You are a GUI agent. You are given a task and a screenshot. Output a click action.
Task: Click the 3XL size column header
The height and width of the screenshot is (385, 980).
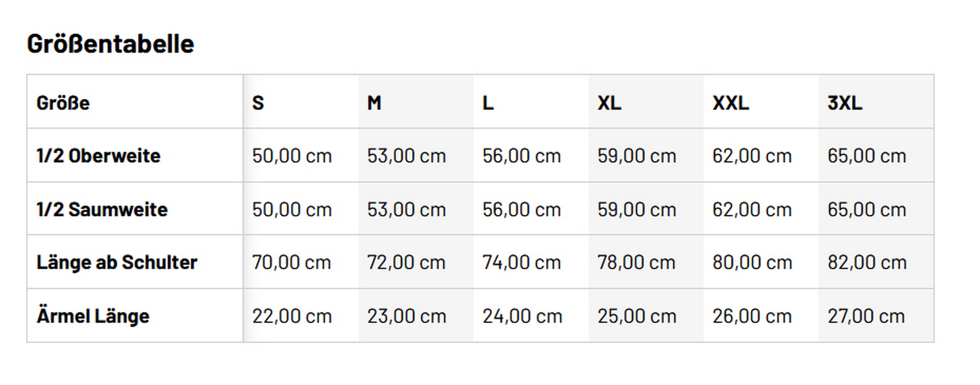click(x=845, y=103)
